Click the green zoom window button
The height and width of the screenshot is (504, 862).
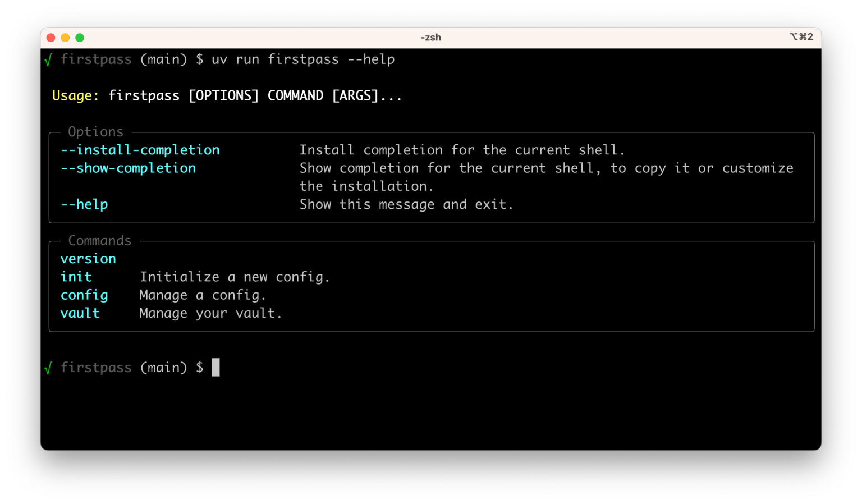point(80,38)
